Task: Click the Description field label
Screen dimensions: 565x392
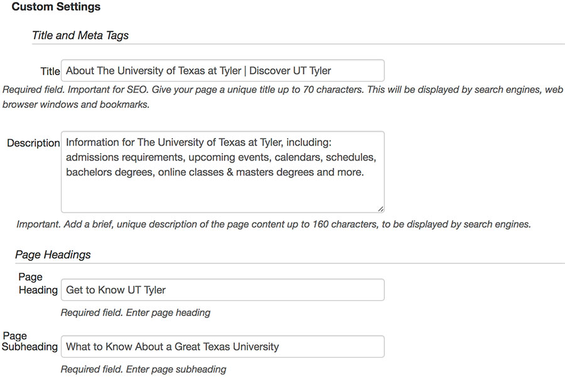Action: (33, 143)
